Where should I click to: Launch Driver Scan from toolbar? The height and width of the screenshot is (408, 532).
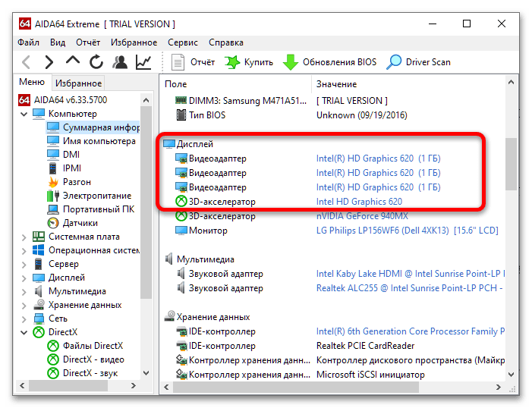tap(419, 62)
